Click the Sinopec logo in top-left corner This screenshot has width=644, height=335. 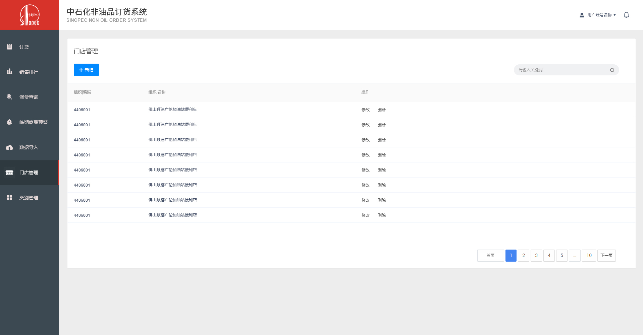click(30, 15)
